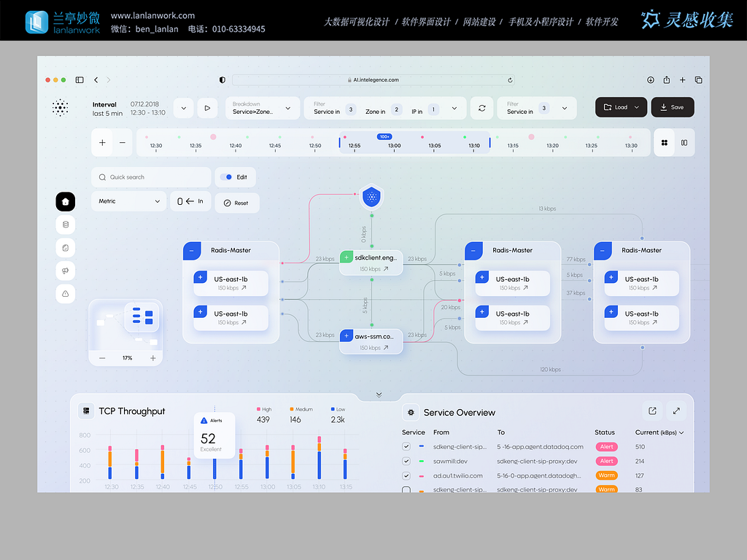The width and height of the screenshot is (747, 560).
Task: Open the alert triangle sidebar icon
Action: 66,293
